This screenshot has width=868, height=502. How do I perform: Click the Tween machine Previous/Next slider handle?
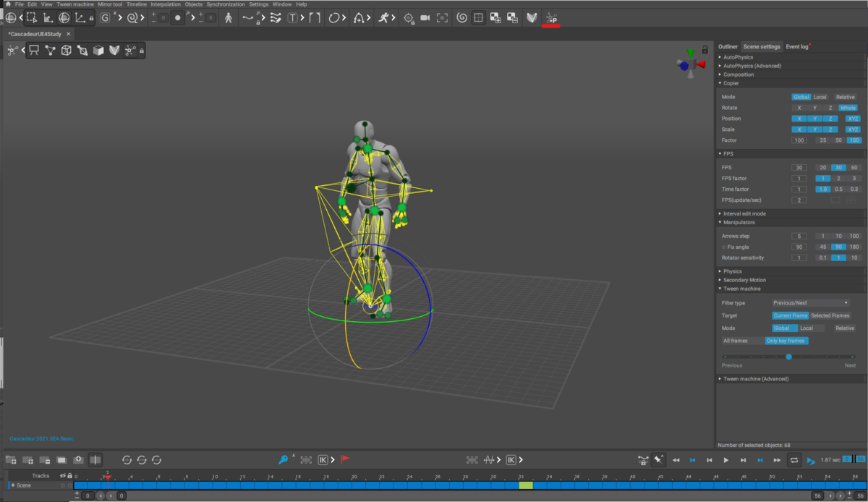[788, 357]
